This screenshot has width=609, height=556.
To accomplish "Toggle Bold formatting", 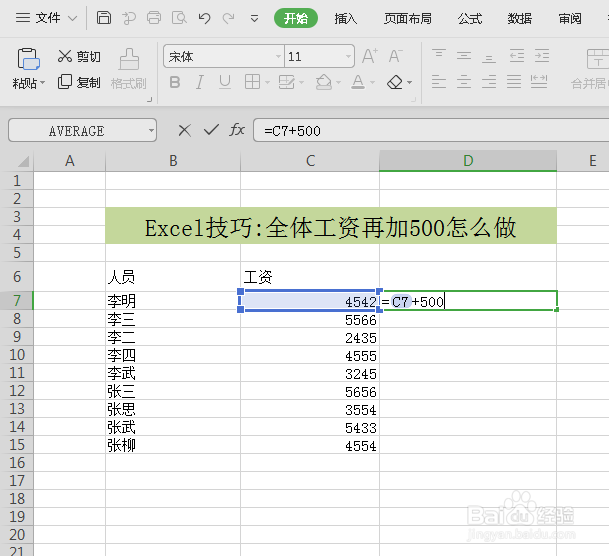I will (175, 82).
